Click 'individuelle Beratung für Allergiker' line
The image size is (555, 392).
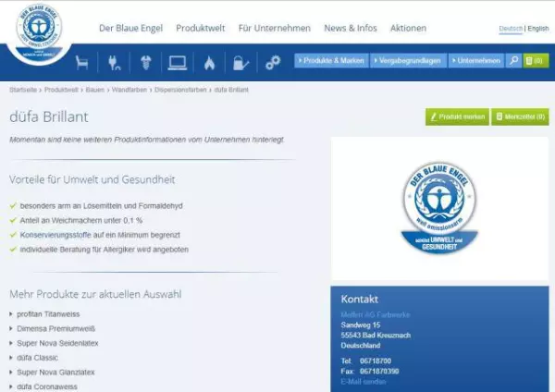104,250
